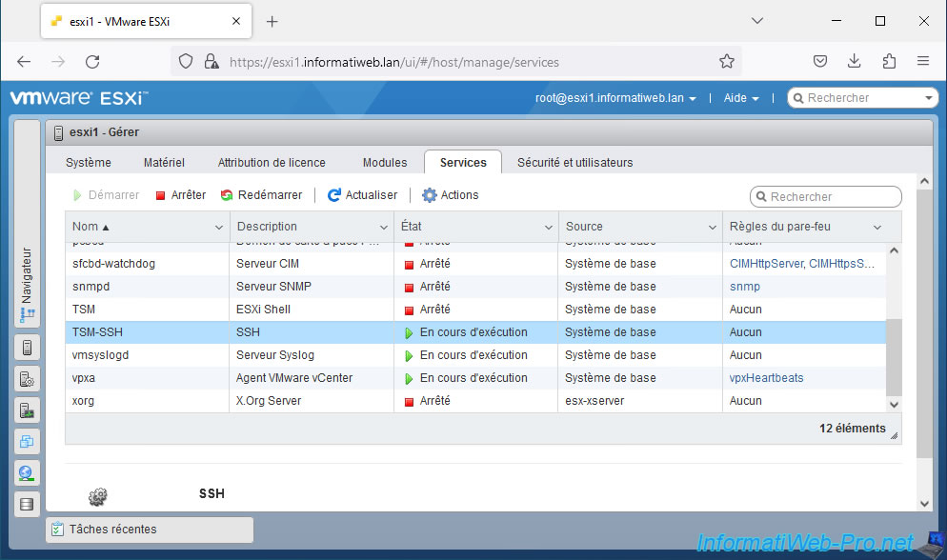Select the Services tab
This screenshot has width=947, height=560.
tap(463, 162)
